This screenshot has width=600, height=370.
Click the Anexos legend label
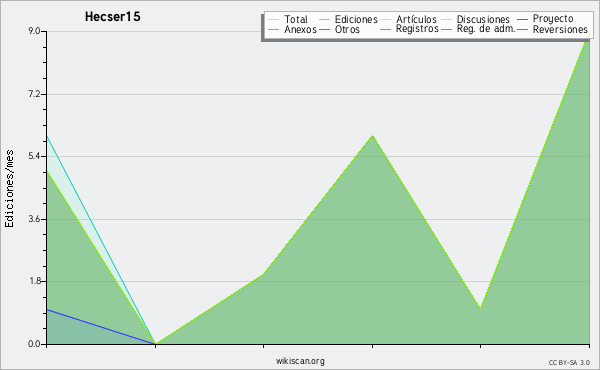point(300,29)
